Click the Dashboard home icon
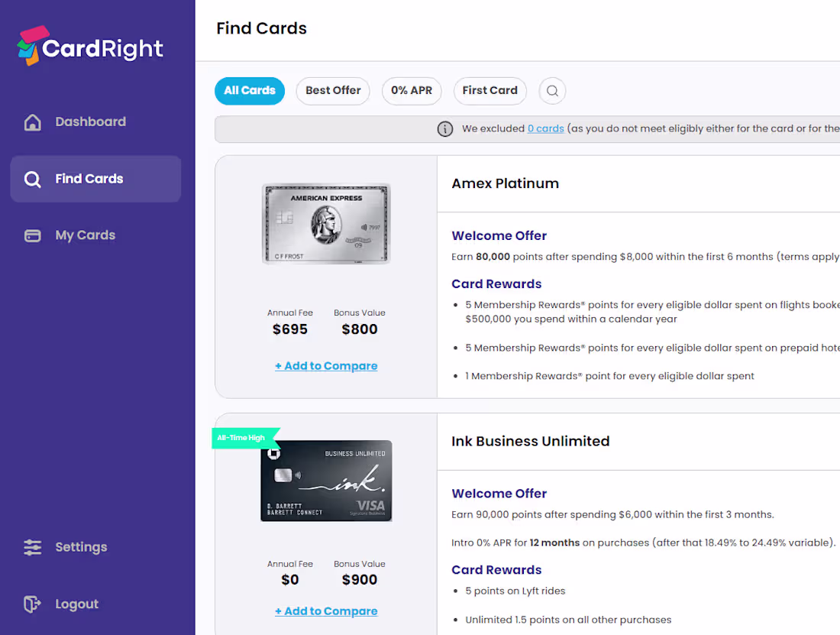This screenshot has height=635, width=840. (x=32, y=121)
